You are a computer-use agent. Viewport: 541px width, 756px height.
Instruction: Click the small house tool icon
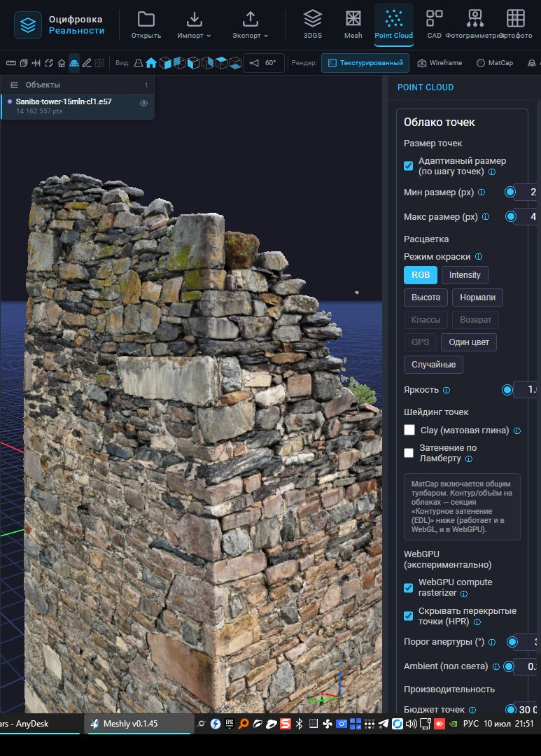click(61, 63)
